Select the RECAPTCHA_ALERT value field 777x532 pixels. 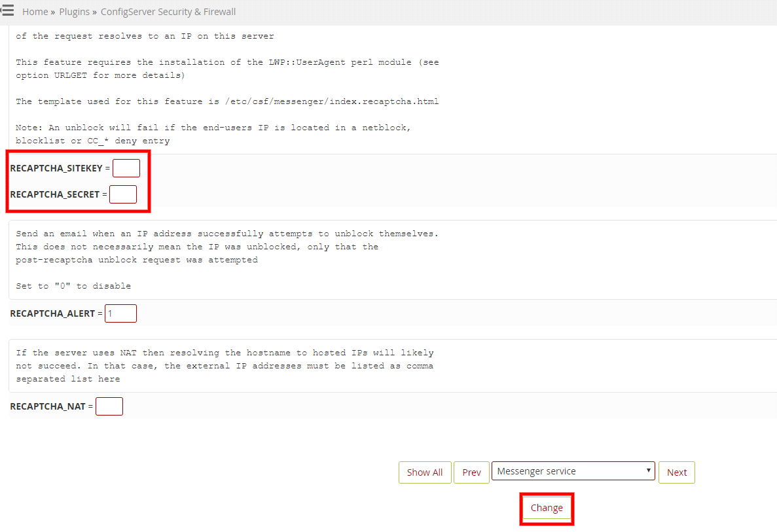pyautogui.click(x=120, y=313)
